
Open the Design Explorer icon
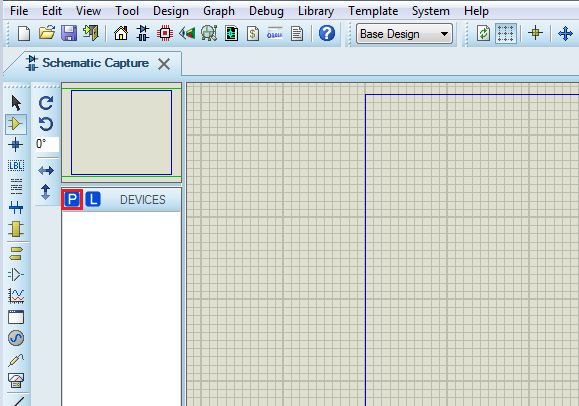pos(231,34)
